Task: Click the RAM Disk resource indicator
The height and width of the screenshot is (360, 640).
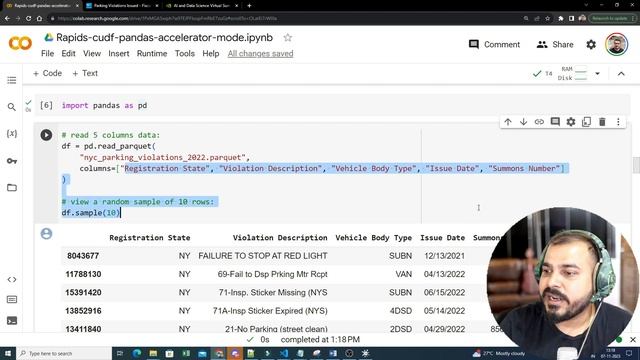Action: click(572, 73)
